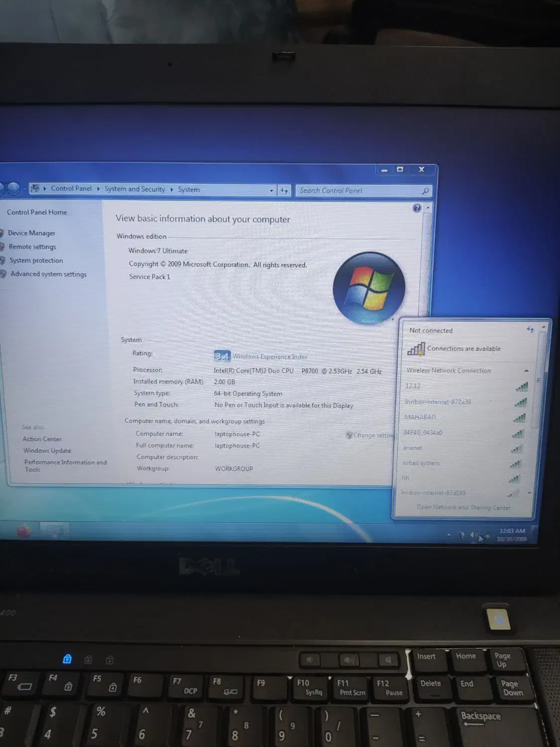This screenshot has width=560, height=747.
Task: Maximize the System window
Action: click(x=400, y=169)
